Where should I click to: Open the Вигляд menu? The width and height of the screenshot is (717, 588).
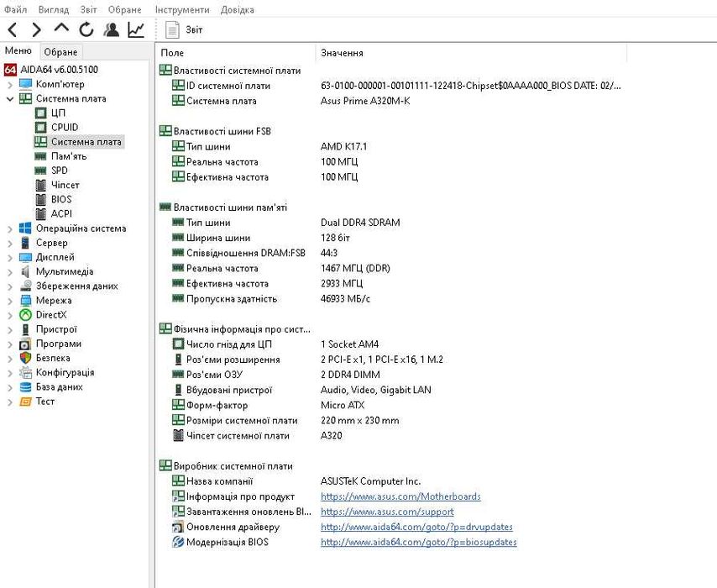click(x=54, y=9)
